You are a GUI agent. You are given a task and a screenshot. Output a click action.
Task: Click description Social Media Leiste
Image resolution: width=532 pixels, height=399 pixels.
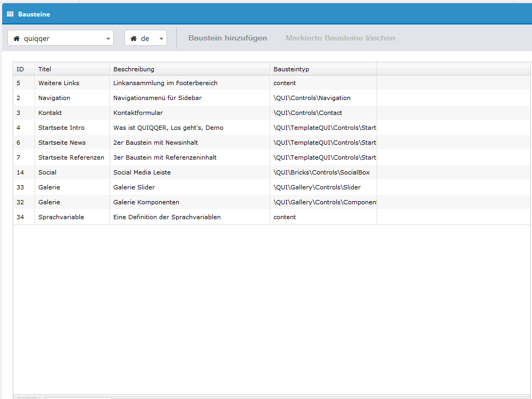click(x=142, y=172)
